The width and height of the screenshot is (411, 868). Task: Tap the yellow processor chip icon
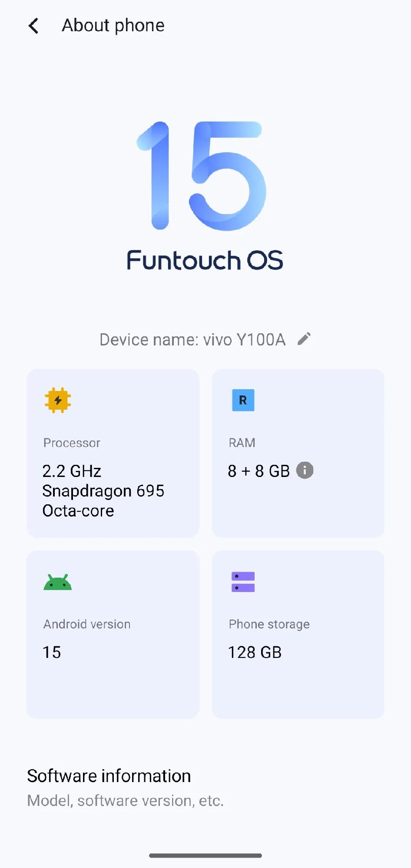[58, 400]
